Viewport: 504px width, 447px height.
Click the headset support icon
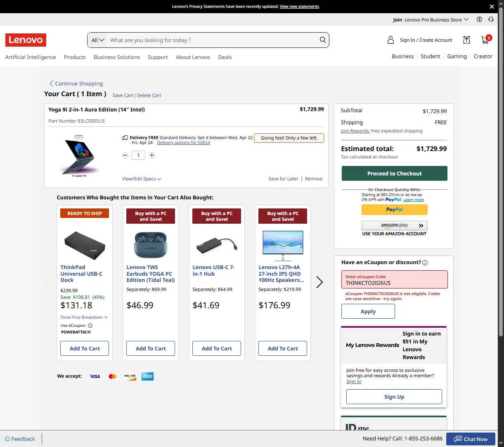(x=491, y=19)
